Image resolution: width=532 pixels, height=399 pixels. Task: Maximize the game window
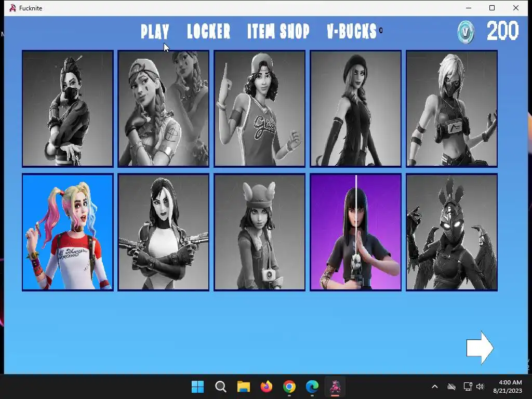click(x=492, y=8)
